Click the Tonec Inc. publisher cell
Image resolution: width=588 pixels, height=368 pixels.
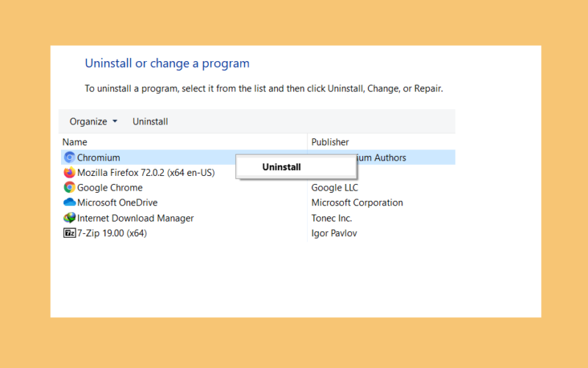tap(331, 218)
